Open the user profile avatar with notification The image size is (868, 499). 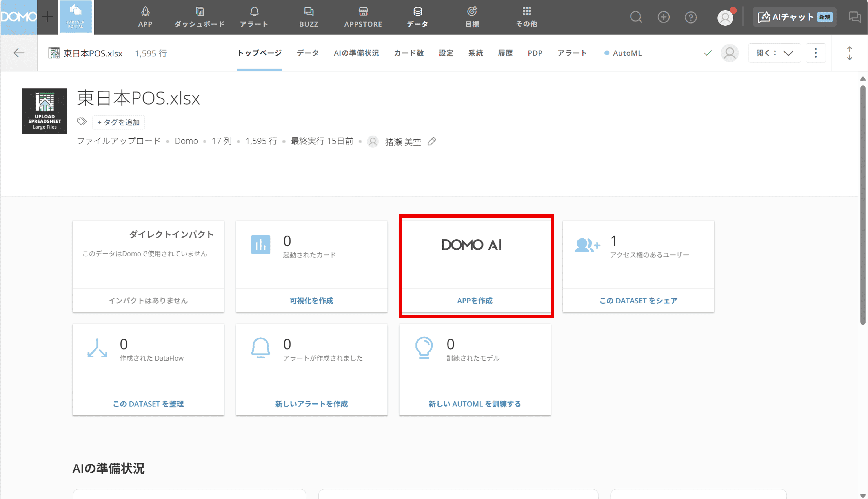(725, 17)
